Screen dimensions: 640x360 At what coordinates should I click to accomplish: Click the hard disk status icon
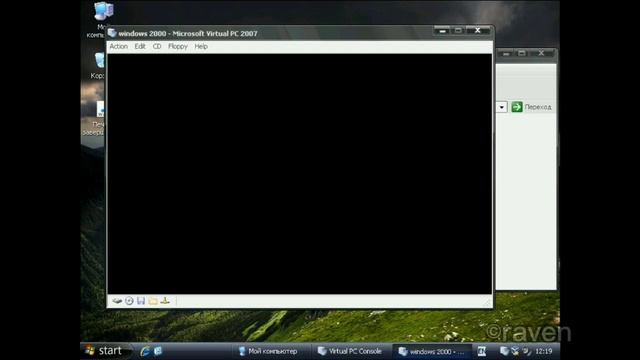[117, 301]
